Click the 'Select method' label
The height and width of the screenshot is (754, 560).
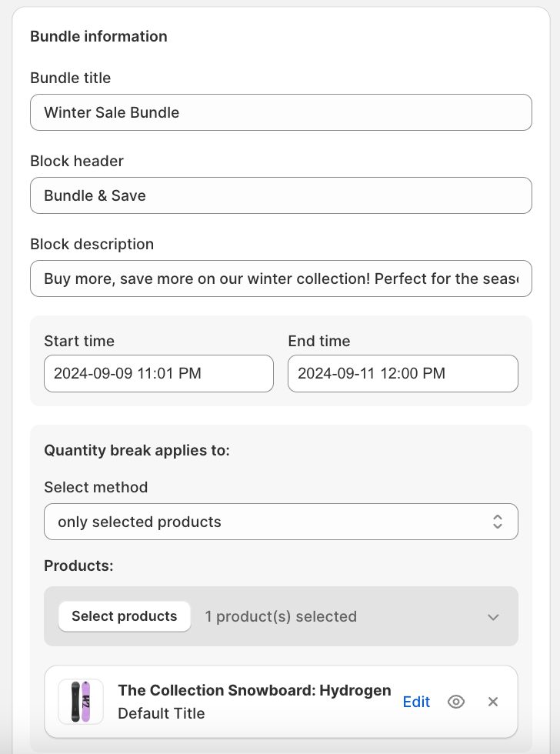pos(95,487)
